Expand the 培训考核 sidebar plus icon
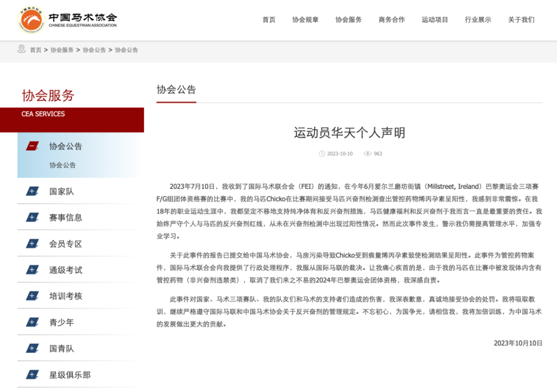 [32, 296]
